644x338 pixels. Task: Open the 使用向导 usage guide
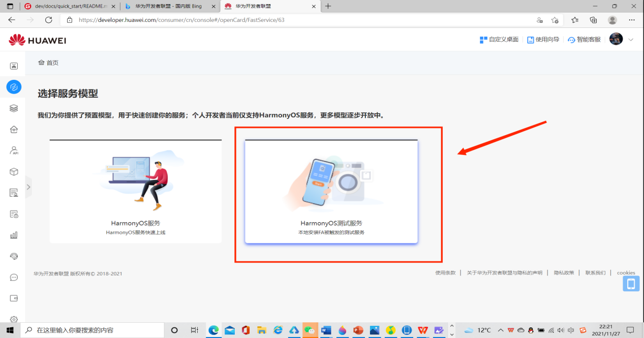[x=543, y=40]
